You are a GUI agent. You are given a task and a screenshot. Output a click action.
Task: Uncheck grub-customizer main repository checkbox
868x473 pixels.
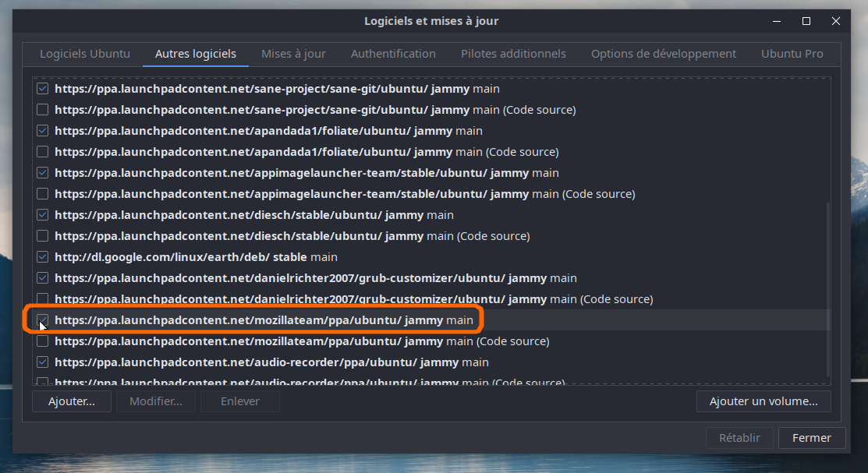click(x=43, y=278)
